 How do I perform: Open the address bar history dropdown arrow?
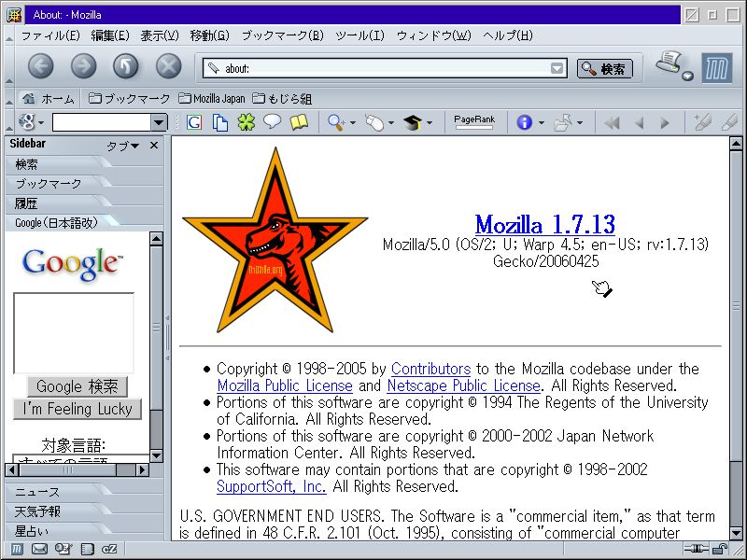click(x=557, y=68)
